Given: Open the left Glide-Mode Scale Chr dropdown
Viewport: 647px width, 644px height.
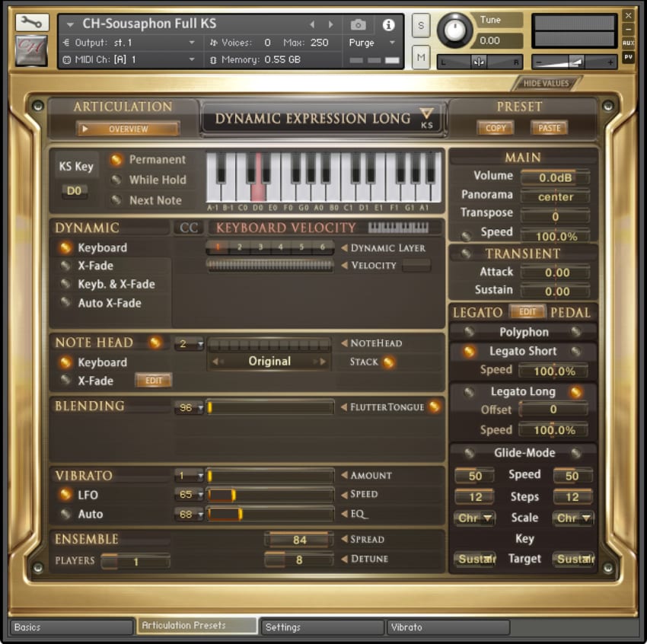Looking at the screenshot, I should coord(475,518).
